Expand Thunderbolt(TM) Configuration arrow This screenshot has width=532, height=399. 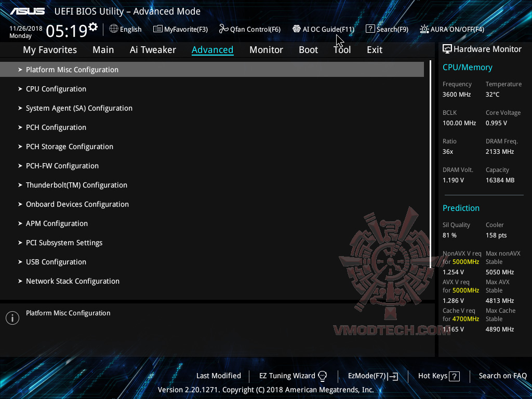[20, 185]
